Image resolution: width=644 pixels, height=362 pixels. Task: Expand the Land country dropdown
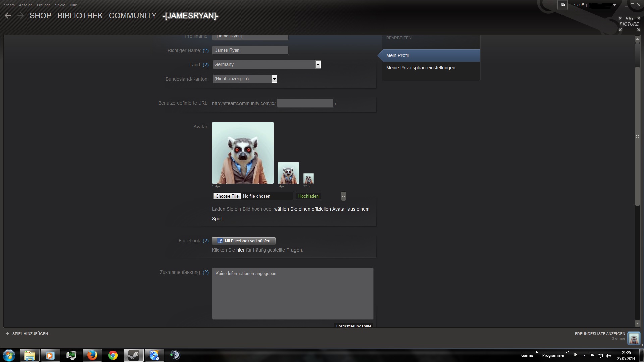(x=318, y=64)
